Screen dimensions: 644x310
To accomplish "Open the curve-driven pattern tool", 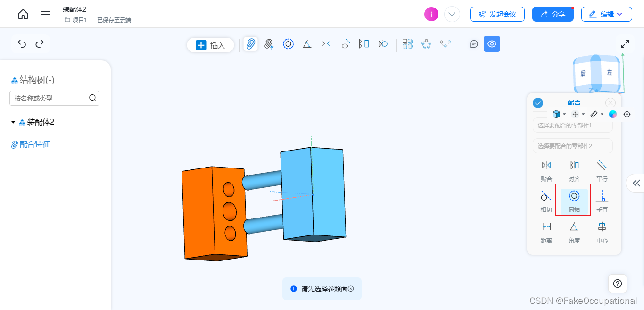I will 445,43.
